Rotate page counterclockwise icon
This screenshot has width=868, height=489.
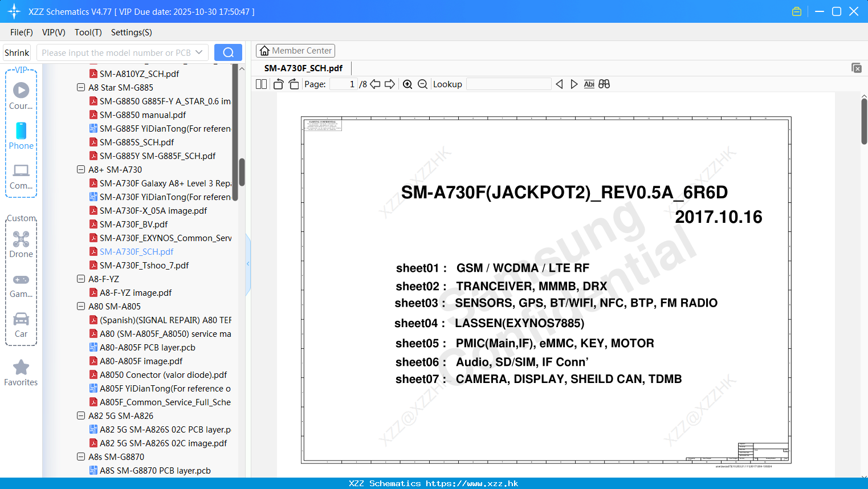click(x=278, y=84)
